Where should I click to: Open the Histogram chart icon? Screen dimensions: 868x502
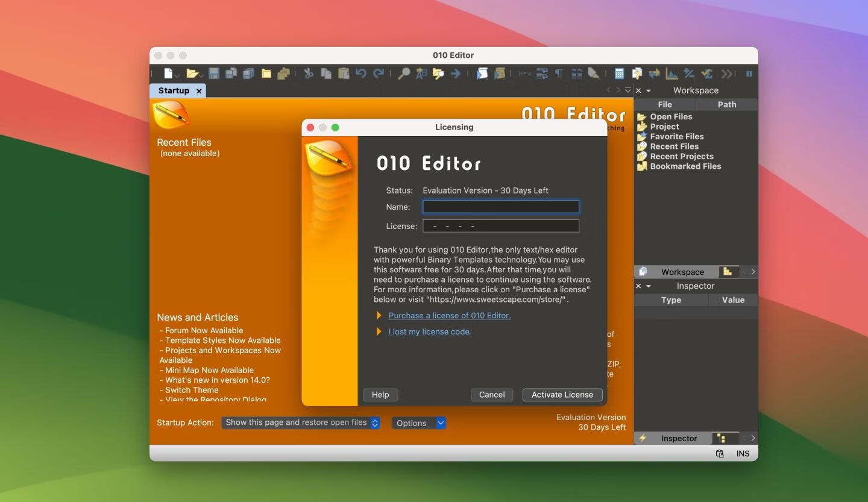(671, 74)
